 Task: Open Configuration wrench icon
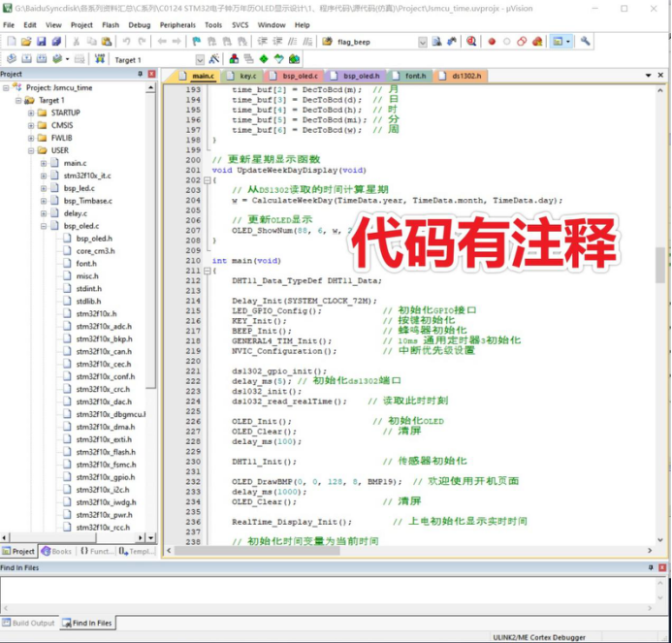(585, 41)
